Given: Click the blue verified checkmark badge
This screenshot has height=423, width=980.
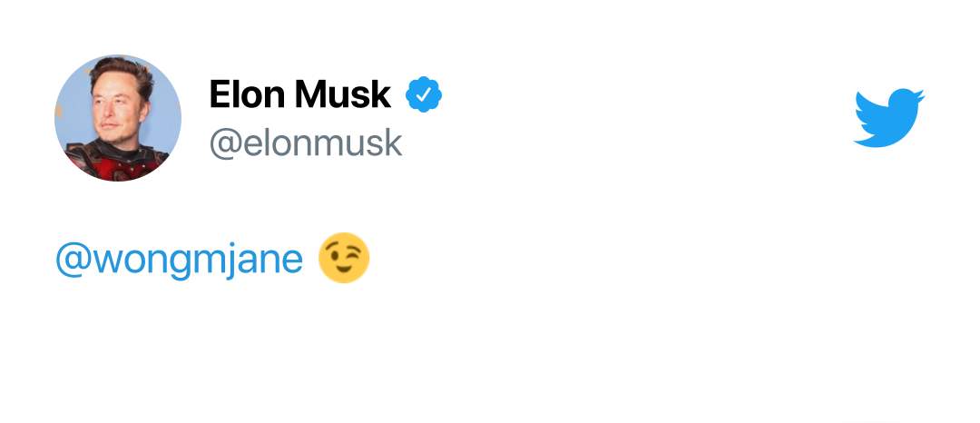Looking at the screenshot, I should tap(423, 94).
